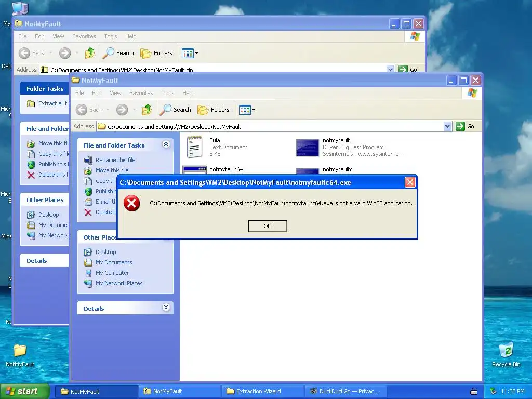This screenshot has width=532, height=399.
Task: Open Forward history arrow in front window
Action: tap(134, 110)
